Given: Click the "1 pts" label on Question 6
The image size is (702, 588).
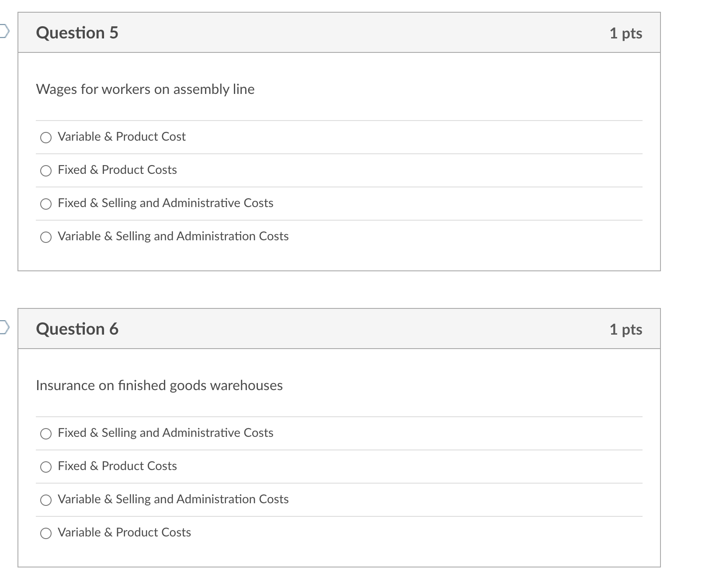Looking at the screenshot, I should pos(626,329).
